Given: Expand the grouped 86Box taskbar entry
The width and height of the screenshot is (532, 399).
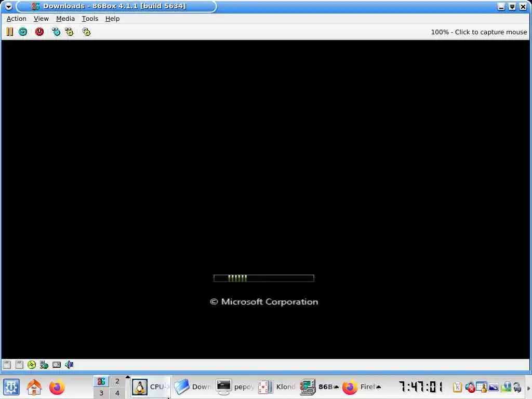Looking at the screenshot, I should coord(320,387).
